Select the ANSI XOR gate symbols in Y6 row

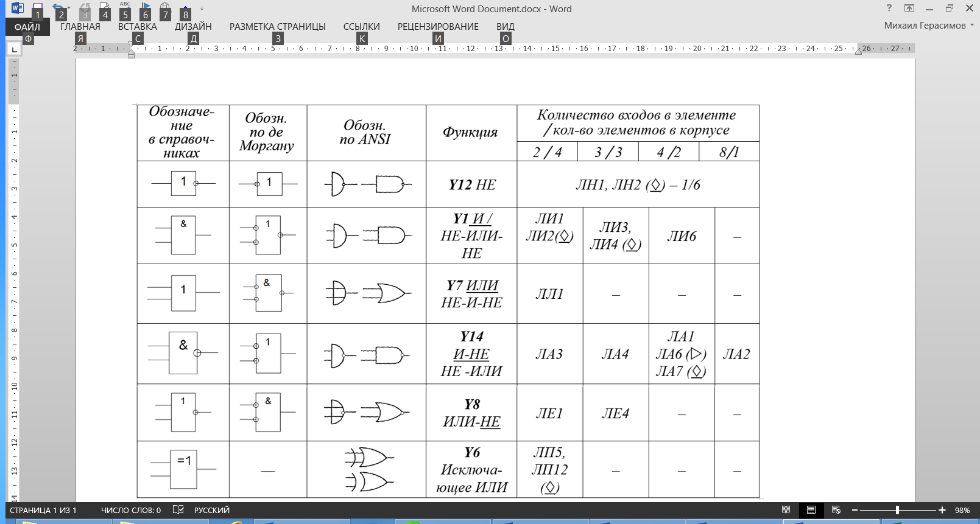pyautogui.click(x=368, y=469)
